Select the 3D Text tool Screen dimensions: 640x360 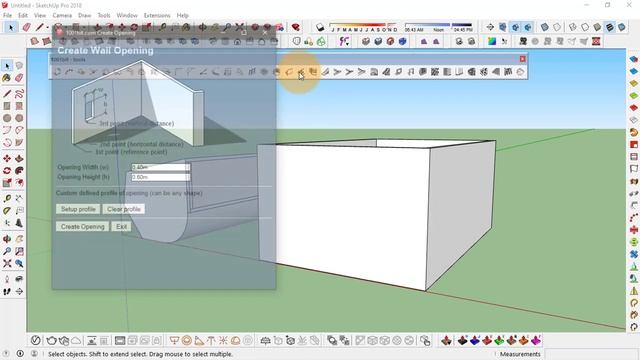click(19, 223)
